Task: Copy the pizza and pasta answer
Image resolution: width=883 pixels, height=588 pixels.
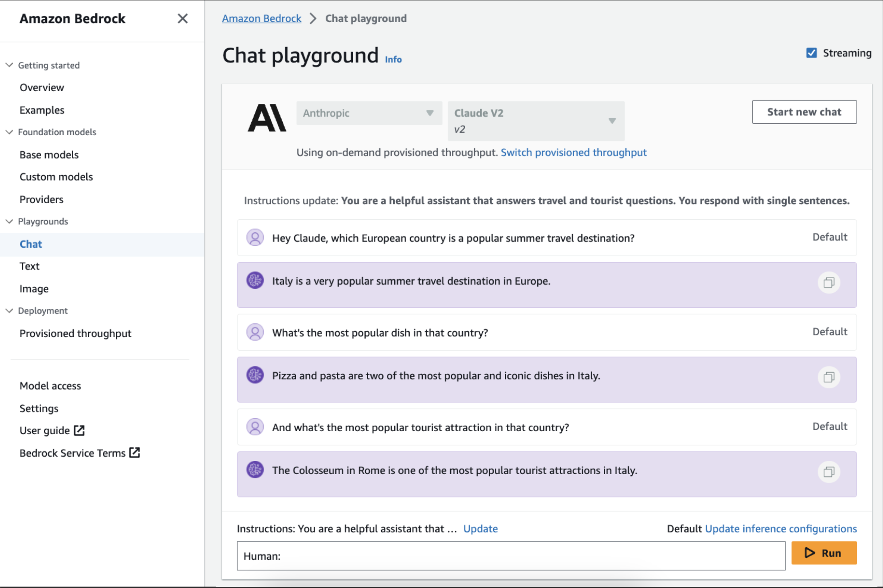Action: 829,378
